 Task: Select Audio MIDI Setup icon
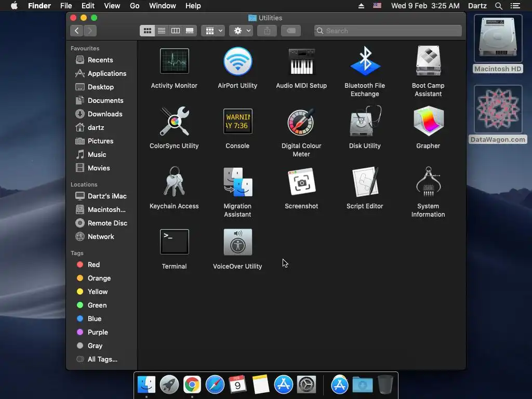click(x=301, y=61)
